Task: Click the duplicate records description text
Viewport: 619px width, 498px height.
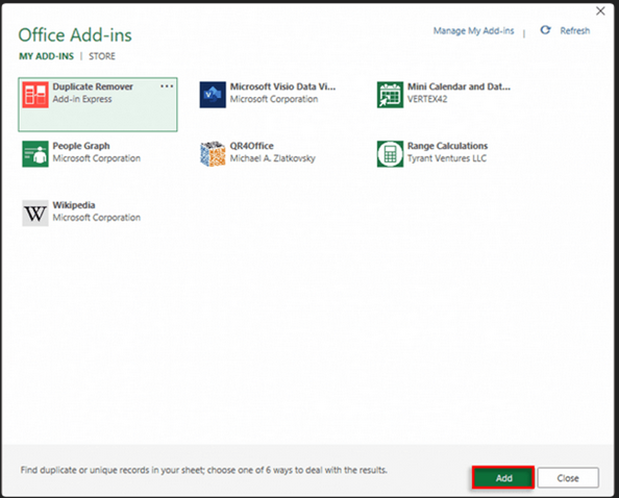Action: point(204,470)
